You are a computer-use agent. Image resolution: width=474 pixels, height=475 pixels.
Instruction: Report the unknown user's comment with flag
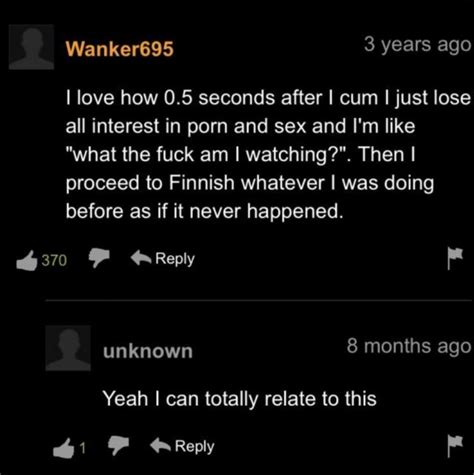[455, 446]
